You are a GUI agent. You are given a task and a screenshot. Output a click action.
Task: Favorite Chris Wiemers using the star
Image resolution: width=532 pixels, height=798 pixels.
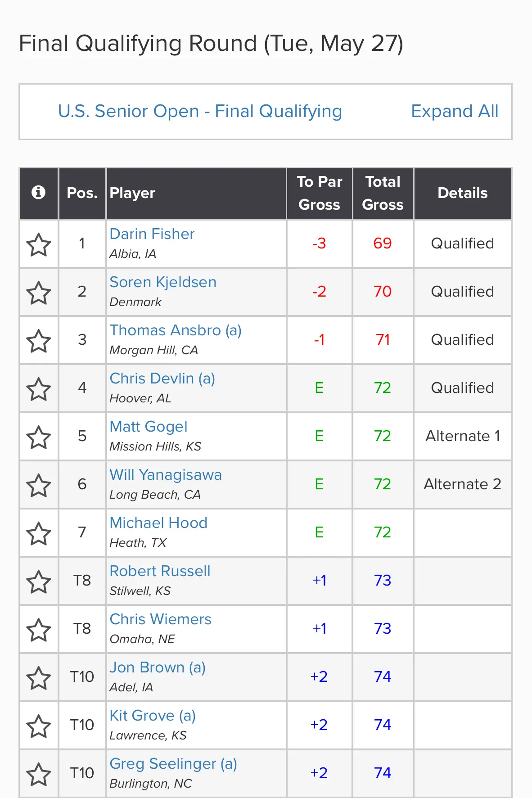[39, 630]
